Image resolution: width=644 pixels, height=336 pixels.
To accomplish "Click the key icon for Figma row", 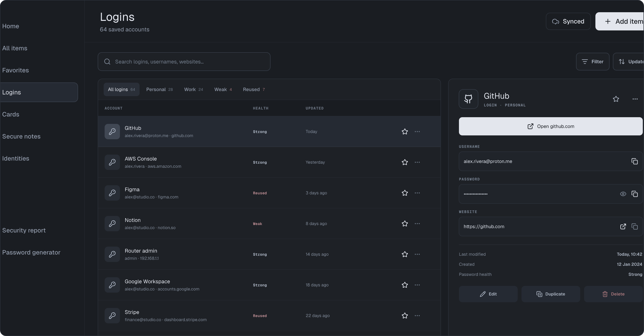I will click(112, 193).
